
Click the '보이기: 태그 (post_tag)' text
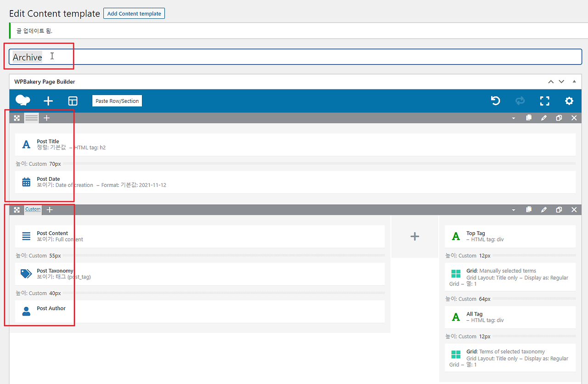[x=63, y=277]
